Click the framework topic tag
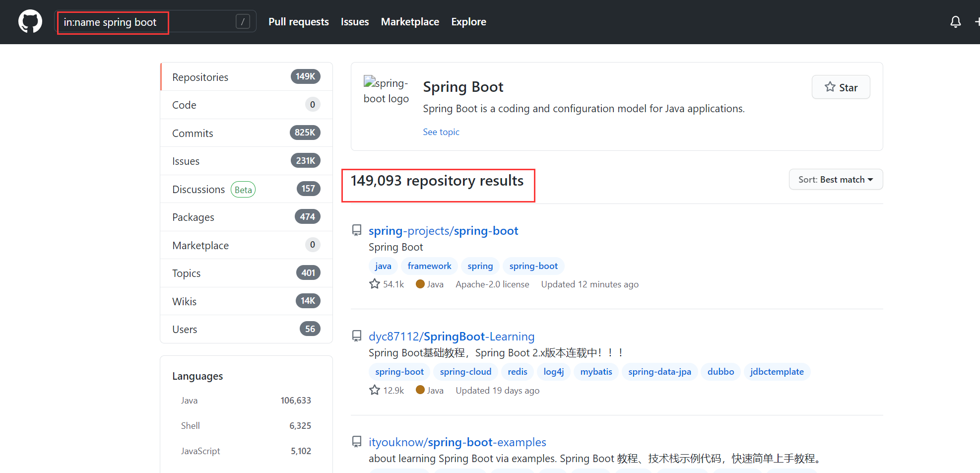Screen dimensions: 980x473 click(429, 266)
